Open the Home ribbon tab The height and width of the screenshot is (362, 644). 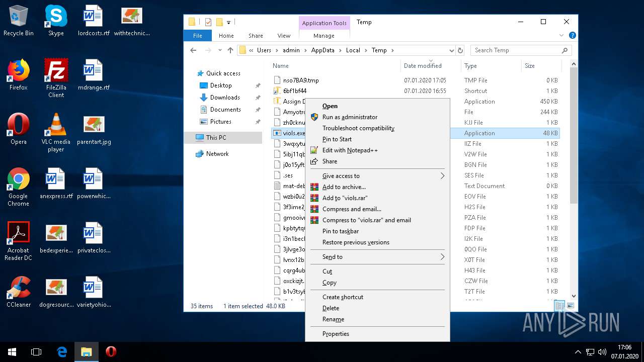point(226,36)
